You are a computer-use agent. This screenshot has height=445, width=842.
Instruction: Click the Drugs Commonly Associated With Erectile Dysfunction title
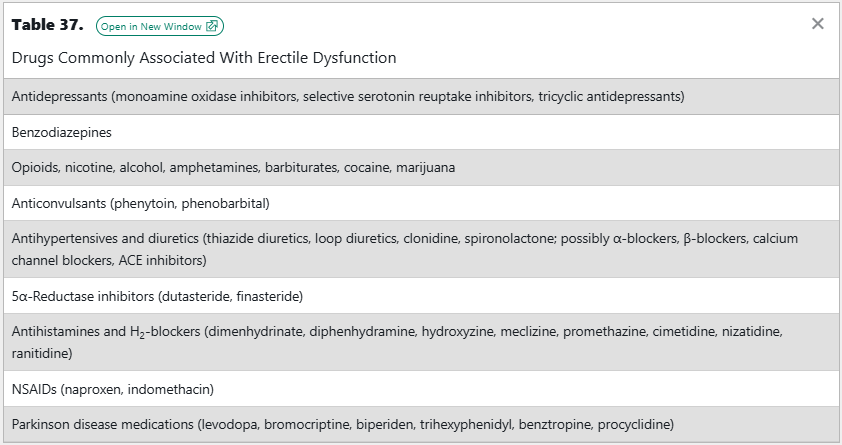pos(204,58)
